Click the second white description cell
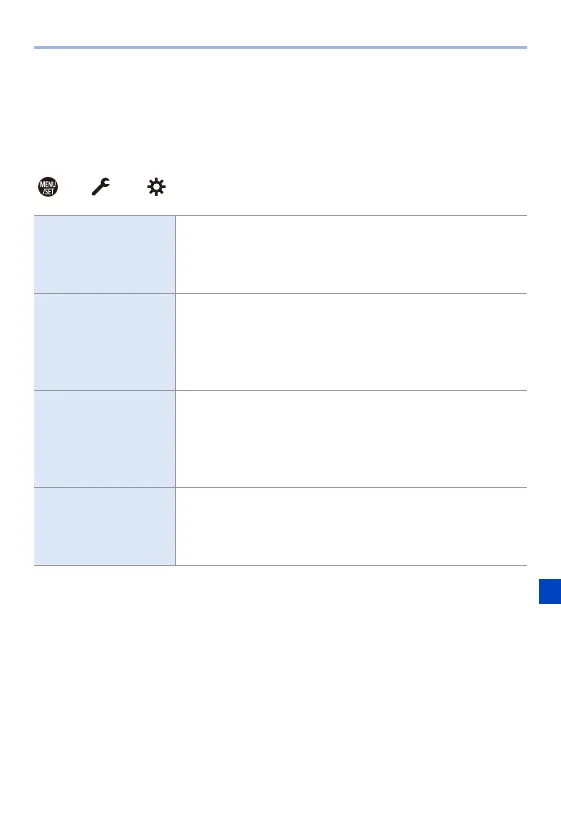 351,342
